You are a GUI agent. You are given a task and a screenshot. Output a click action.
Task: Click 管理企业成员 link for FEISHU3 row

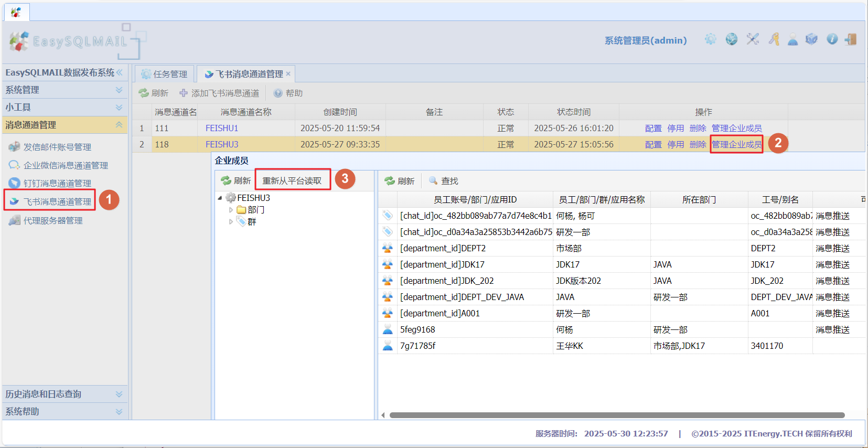coord(736,144)
